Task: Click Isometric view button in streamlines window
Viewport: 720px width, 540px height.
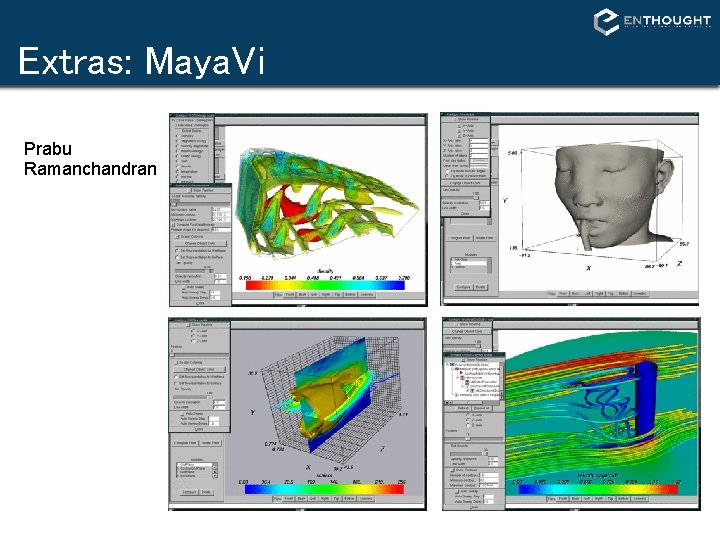Action: click(x=640, y=498)
